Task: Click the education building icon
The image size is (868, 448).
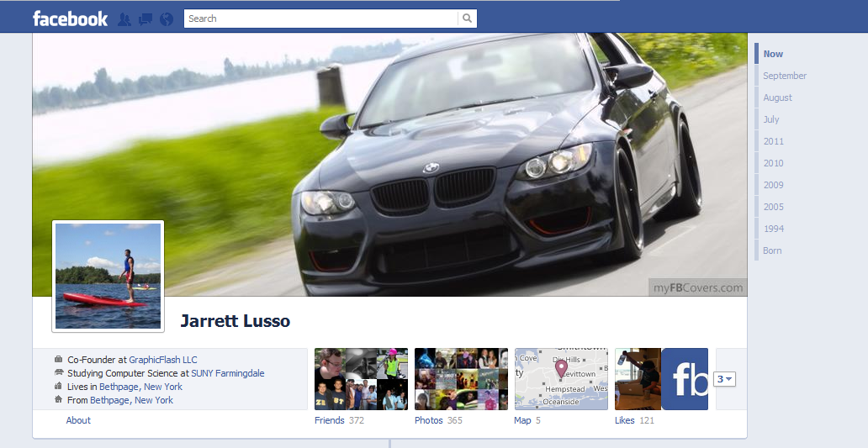Action: pos(58,373)
